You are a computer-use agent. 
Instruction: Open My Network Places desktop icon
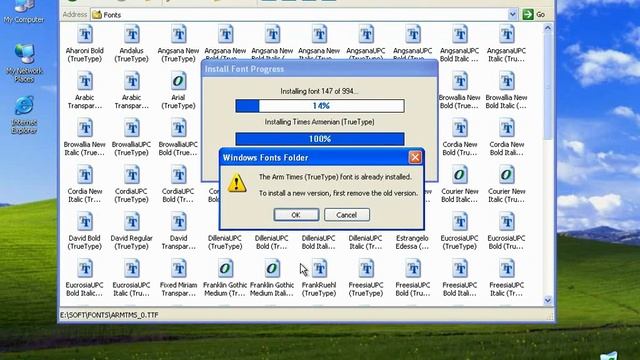24,63
